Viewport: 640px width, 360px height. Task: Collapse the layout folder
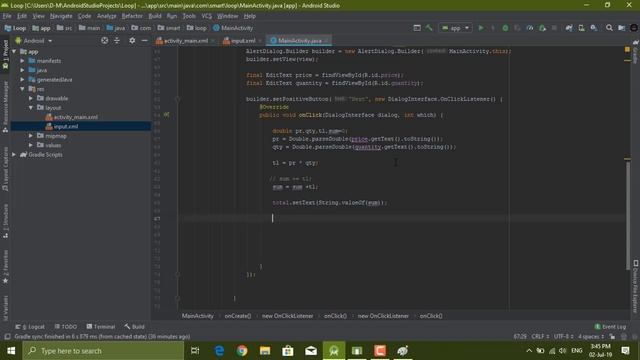point(31,108)
